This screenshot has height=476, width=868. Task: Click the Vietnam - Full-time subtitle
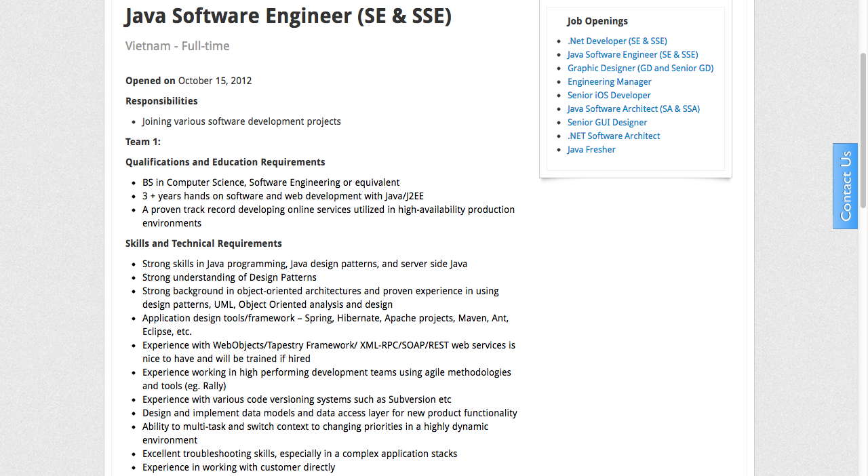click(178, 46)
